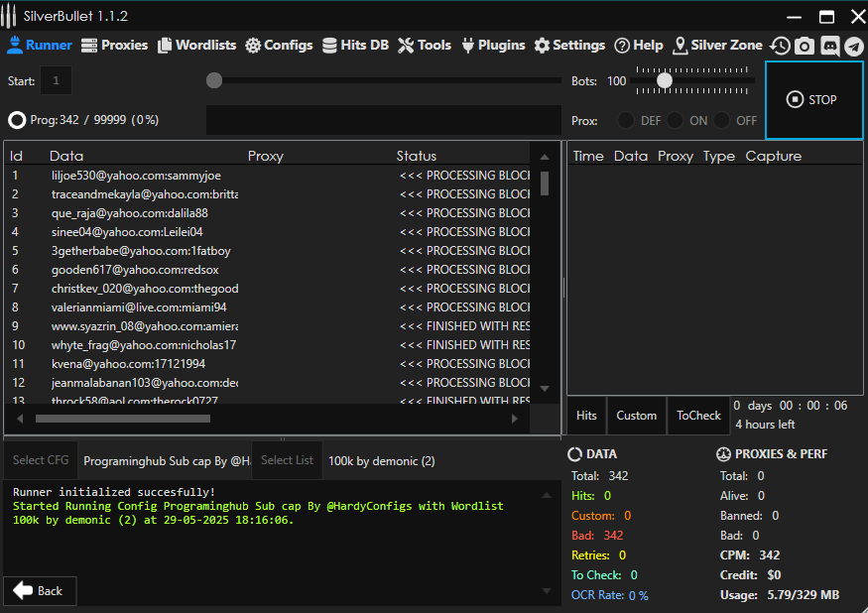Open the Plugins section
This screenshot has height=613, width=868.
pos(492,45)
